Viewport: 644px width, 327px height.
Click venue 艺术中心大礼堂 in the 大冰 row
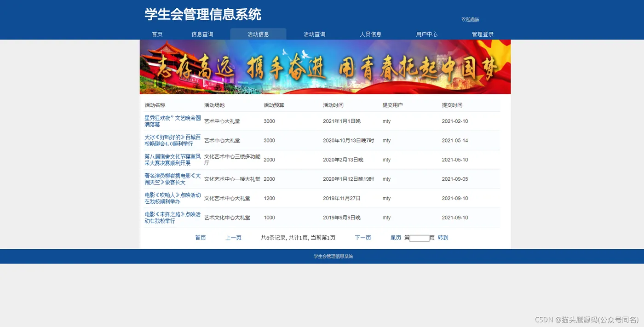coord(222,141)
